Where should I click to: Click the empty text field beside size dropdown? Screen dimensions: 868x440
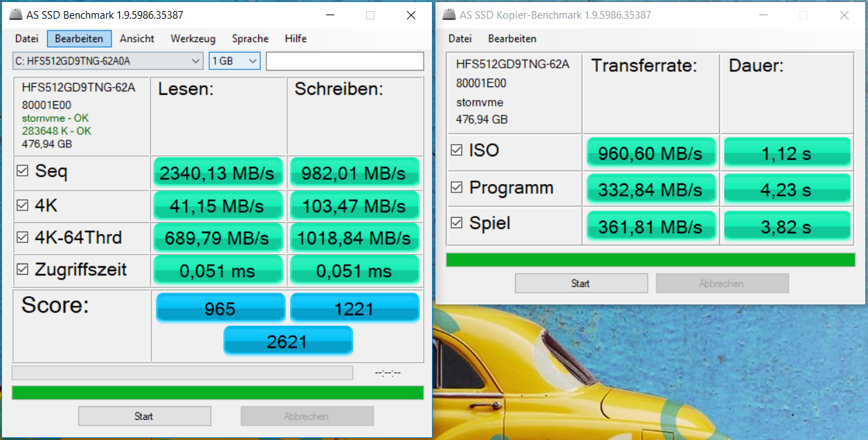coord(345,61)
